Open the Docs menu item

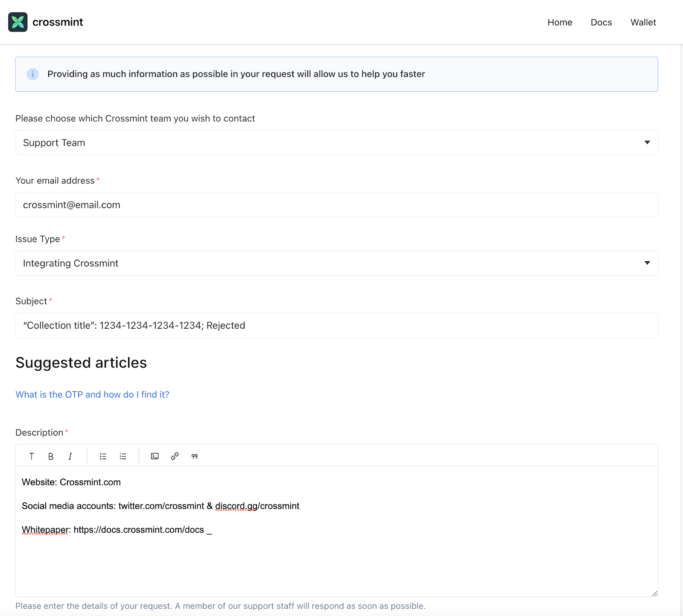[601, 22]
